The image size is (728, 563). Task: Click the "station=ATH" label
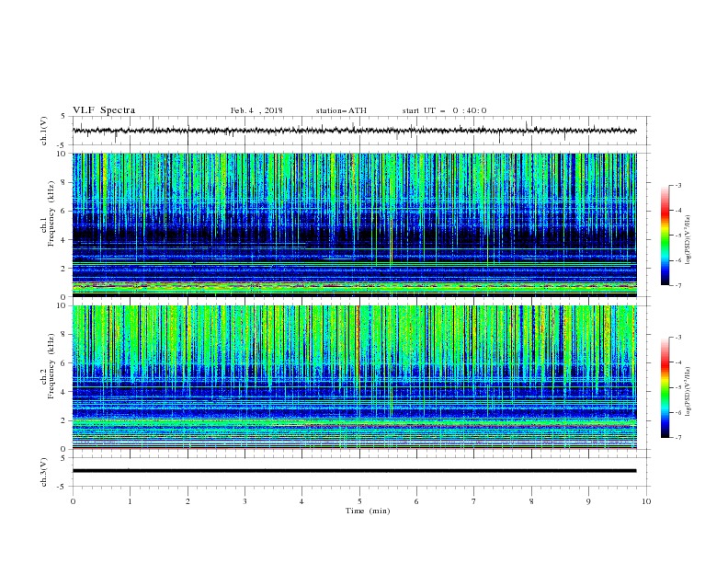click(x=341, y=110)
